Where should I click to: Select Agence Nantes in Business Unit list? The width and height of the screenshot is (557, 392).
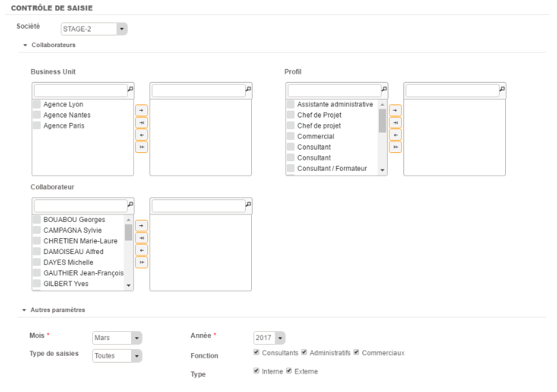67,115
